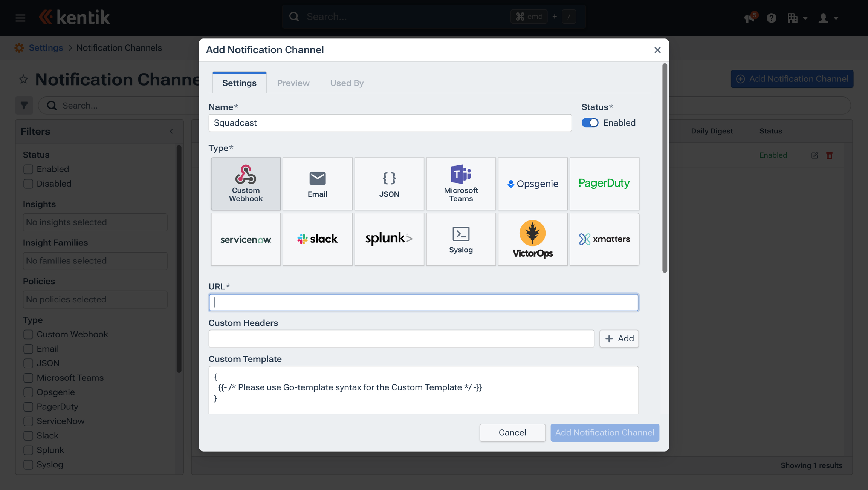Viewport: 868px width, 490px height.
Task: Check the Enabled status filter
Action: click(28, 169)
